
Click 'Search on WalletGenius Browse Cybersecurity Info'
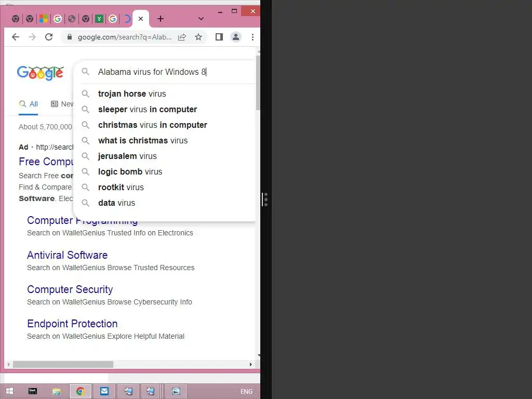coord(110,302)
